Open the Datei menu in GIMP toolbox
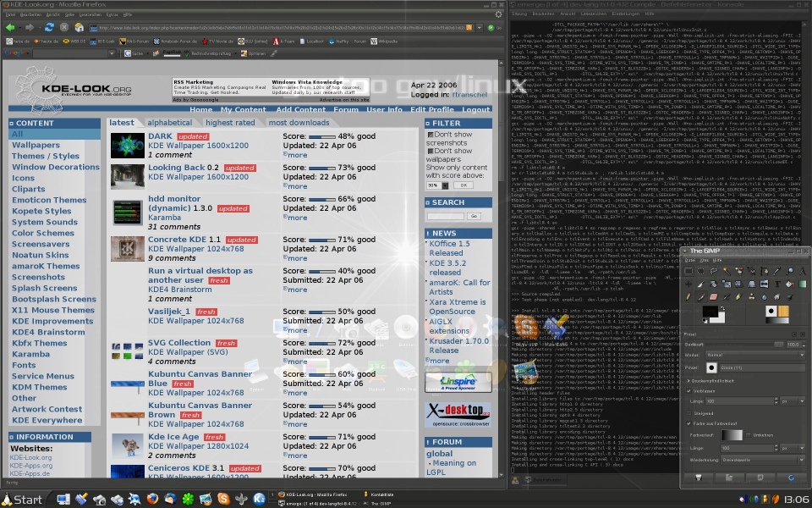Image resolution: width=812 pixels, height=508 pixels. (x=690, y=260)
